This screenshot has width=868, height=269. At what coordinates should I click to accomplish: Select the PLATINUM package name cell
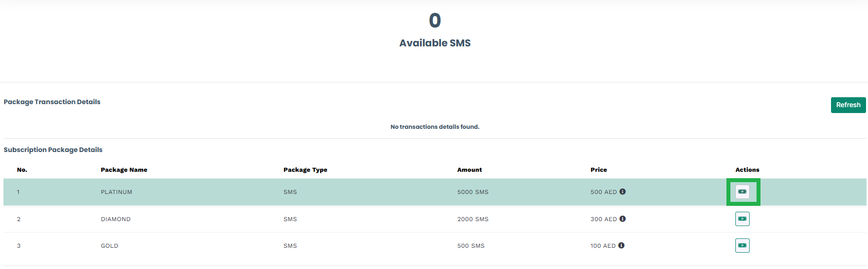pos(116,192)
